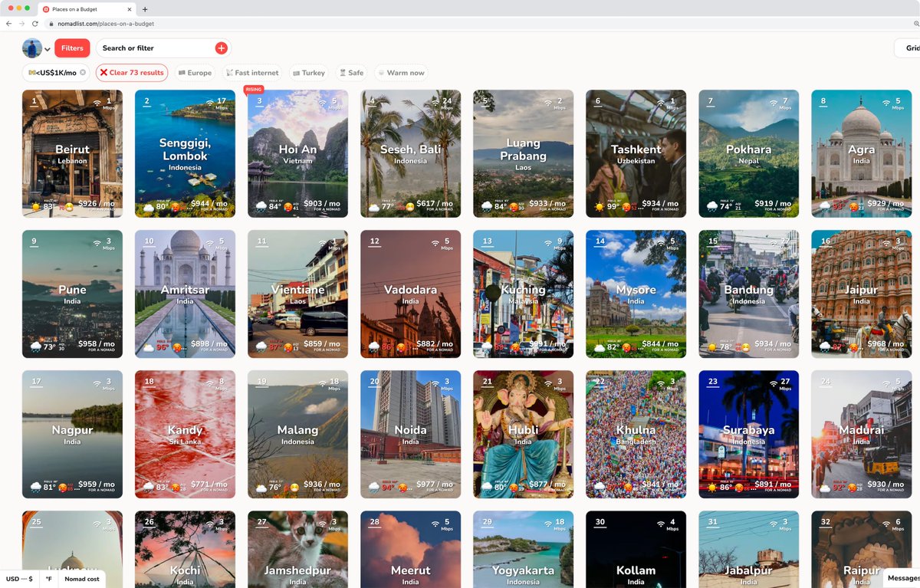Click the sun weather icon on Beirut card
The width and height of the screenshot is (920, 588).
point(35,207)
